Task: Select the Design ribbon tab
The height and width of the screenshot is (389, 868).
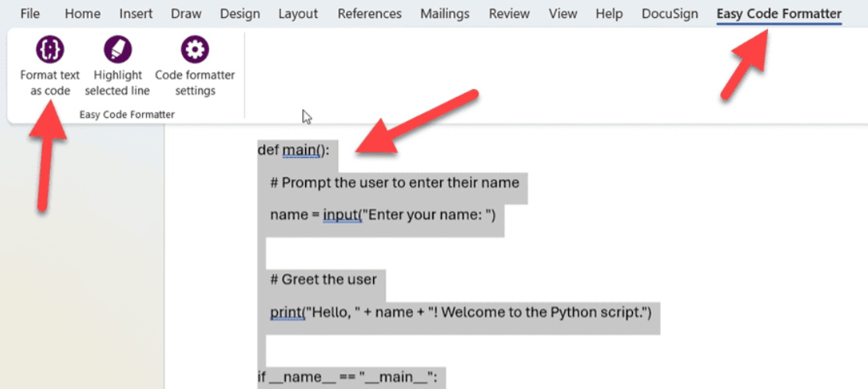Action: (x=240, y=14)
